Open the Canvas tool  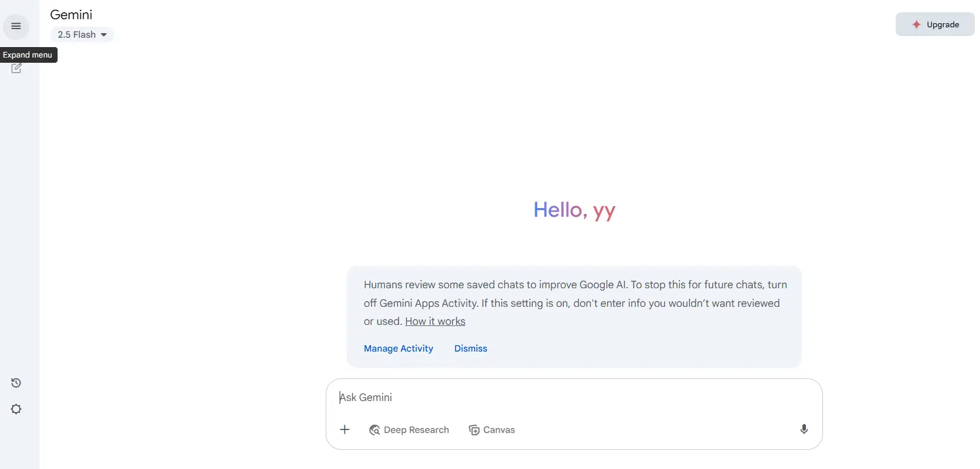point(492,430)
